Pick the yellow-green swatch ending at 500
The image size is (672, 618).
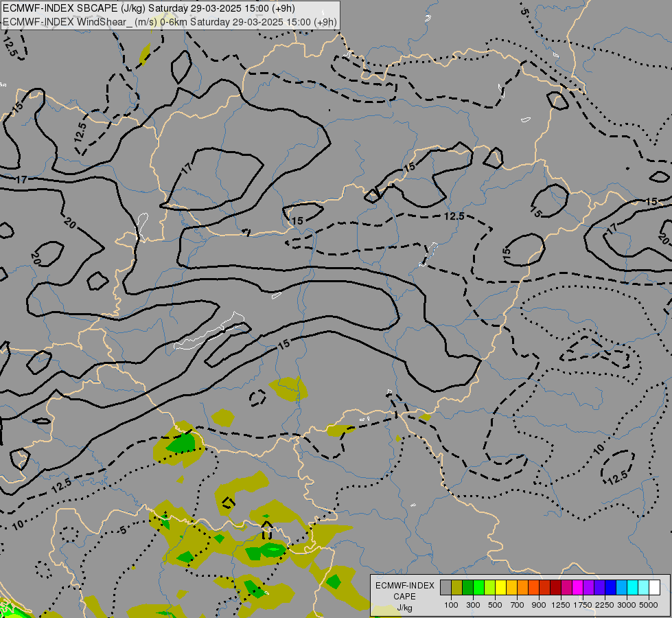pyautogui.click(x=489, y=587)
